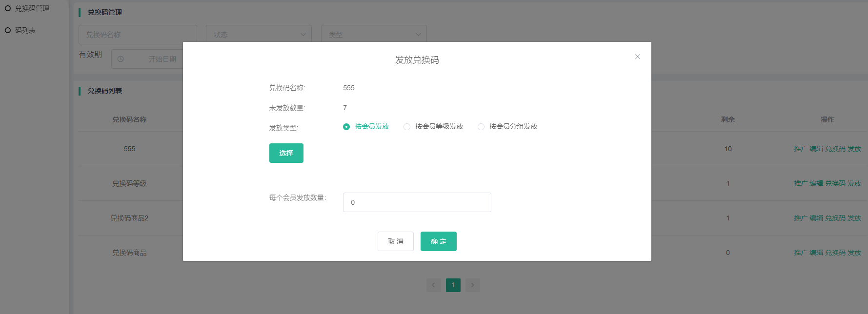
Task: Click the 兑换码名称 search field
Action: pyautogui.click(x=138, y=35)
